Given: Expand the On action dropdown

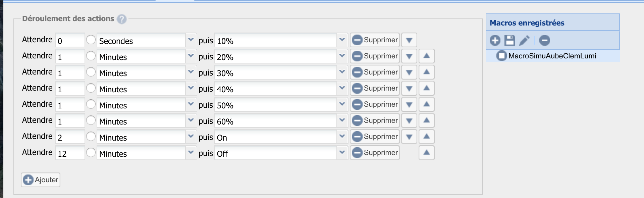Looking at the screenshot, I should click(281, 137).
